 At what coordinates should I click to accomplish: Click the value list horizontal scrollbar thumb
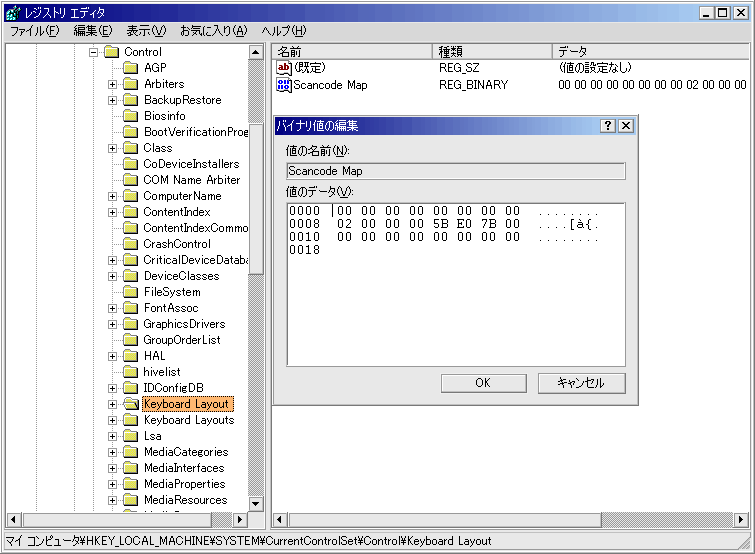[x=445, y=519]
